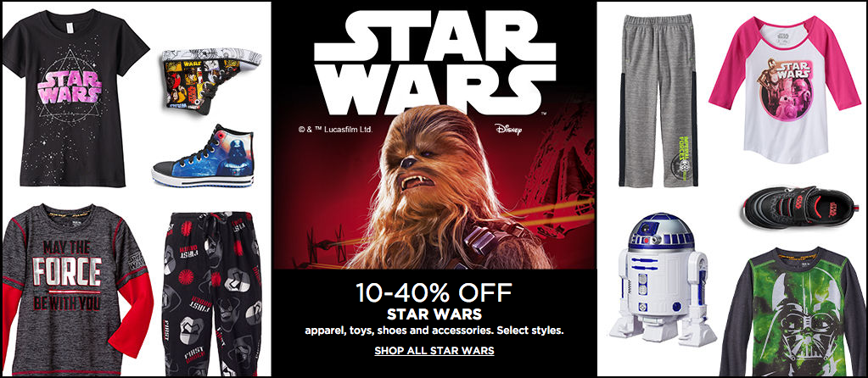Click the Disney logo

[x=508, y=130]
